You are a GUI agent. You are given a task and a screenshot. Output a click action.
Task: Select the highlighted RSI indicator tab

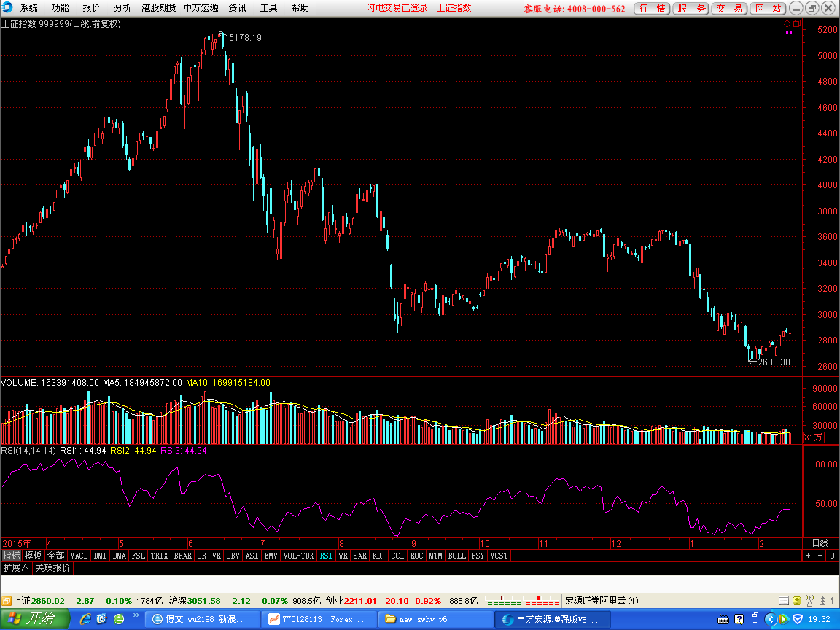[x=326, y=556]
